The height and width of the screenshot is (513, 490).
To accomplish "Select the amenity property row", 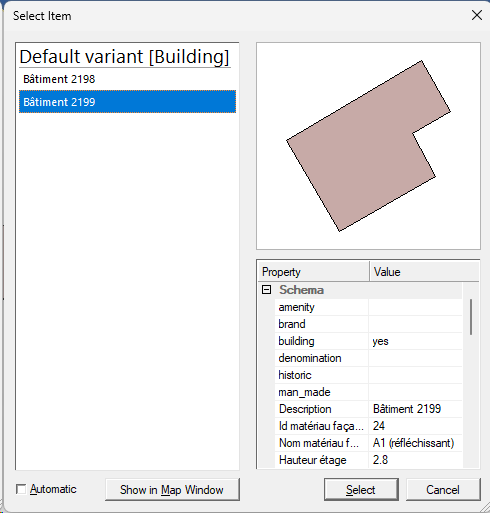I will [x=368, y=307].
